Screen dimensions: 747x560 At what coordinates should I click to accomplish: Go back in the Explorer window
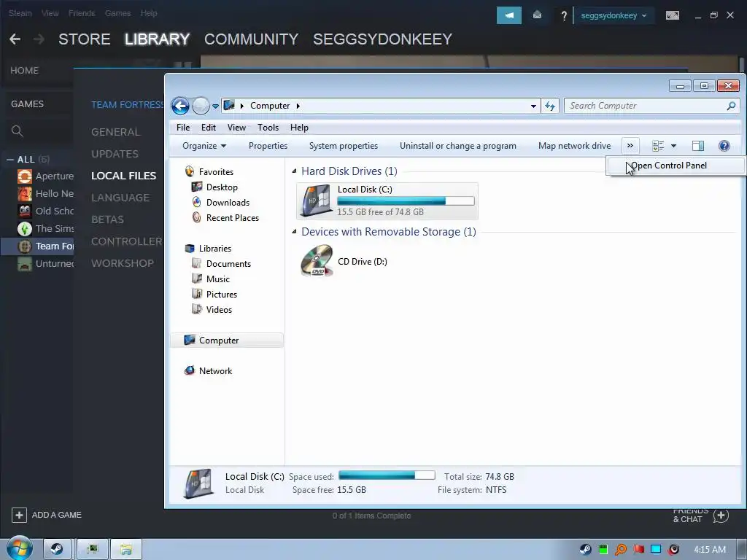tap(181, 106)
